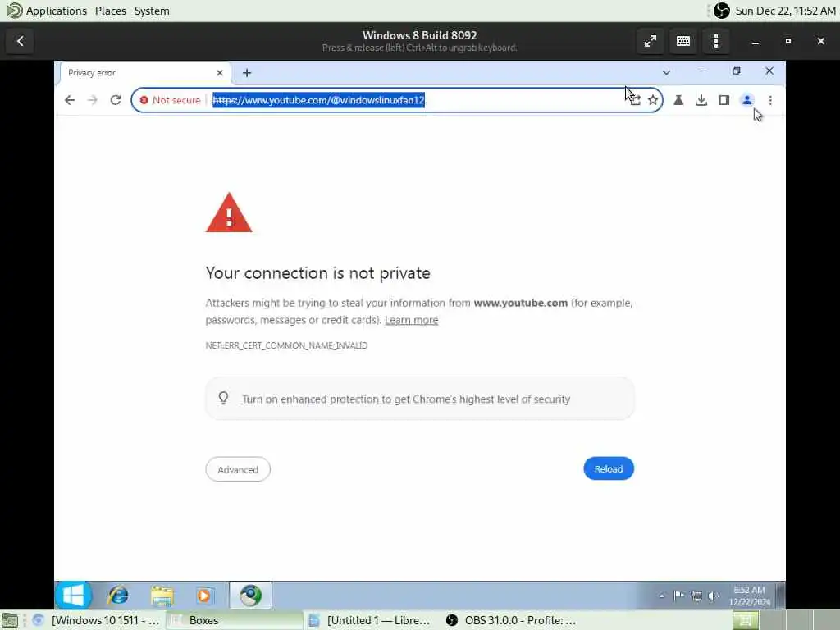The height and width of the screenshot is (630, 840).
Task: Expand the tab search chevron
Action: [666, 72]
